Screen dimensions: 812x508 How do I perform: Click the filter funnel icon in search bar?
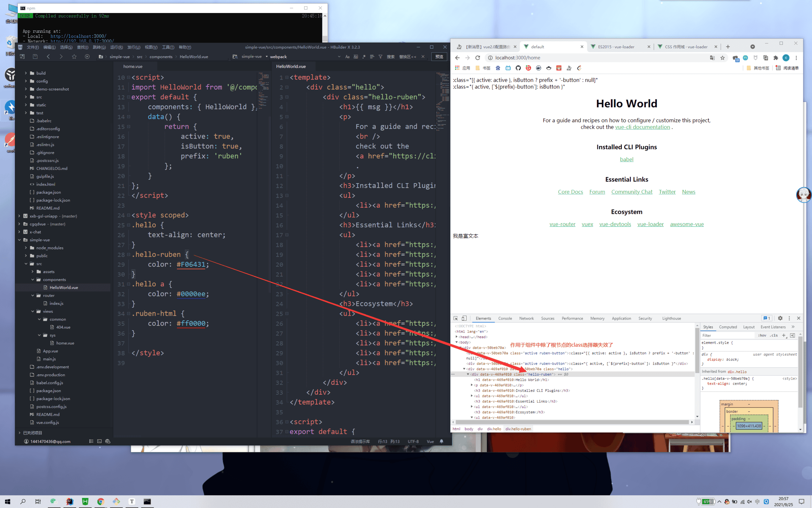[x=380, y=56]
